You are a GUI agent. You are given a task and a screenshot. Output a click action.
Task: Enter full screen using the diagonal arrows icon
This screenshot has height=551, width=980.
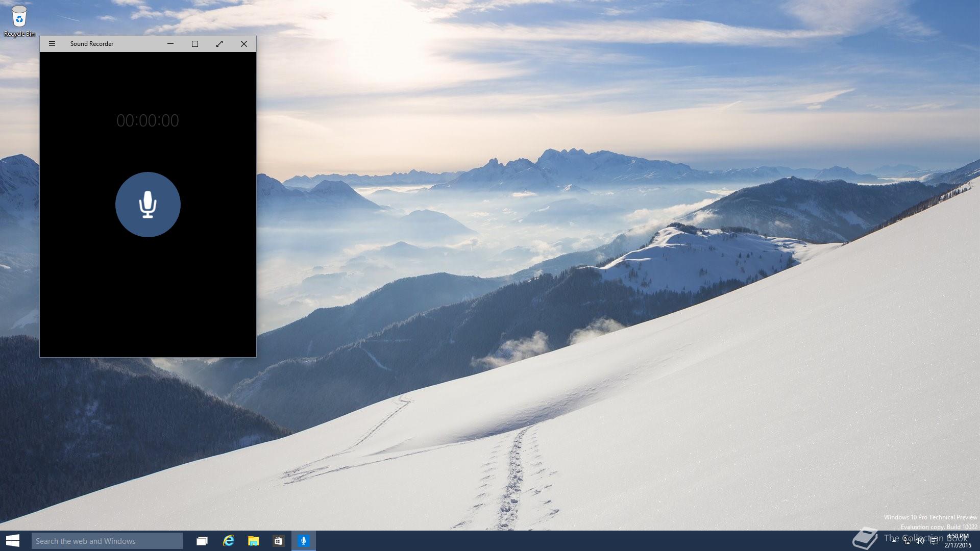219,44
